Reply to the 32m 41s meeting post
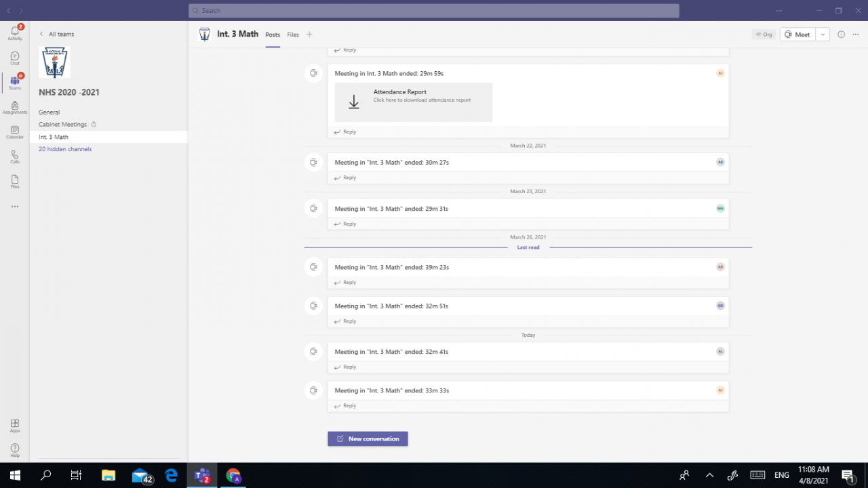Screen dimensions: 868x488 click(345, 367)
